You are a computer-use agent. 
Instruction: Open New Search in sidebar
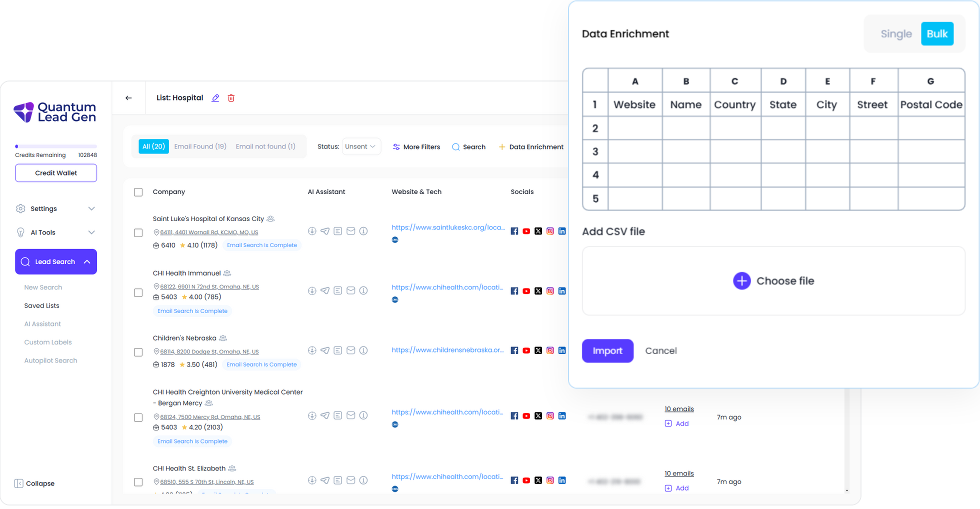43,287
